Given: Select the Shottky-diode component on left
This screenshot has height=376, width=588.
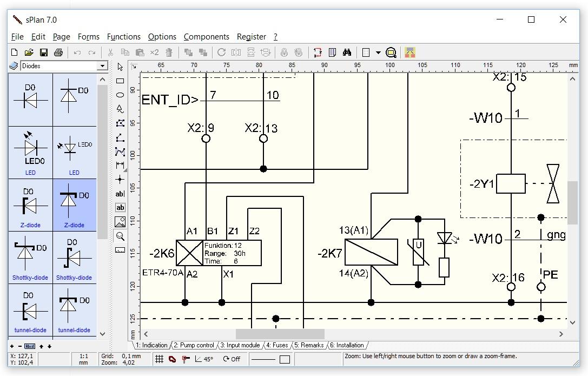Looking at the screenshot, I should [30, 258].
